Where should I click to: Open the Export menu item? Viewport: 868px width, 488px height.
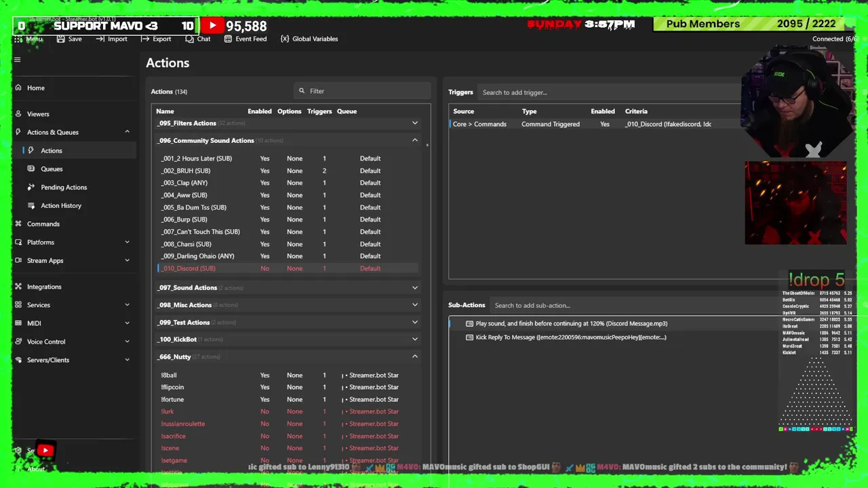tap(155, 39)
